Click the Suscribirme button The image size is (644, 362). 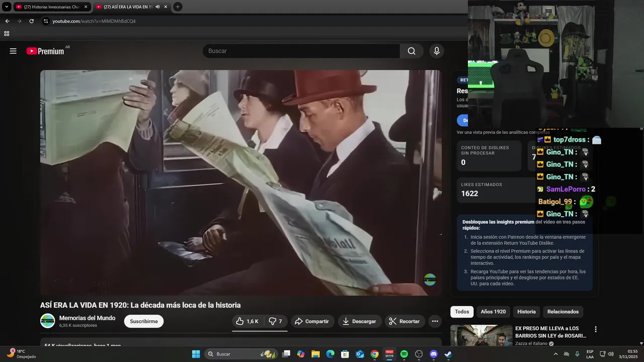point(144,321)
